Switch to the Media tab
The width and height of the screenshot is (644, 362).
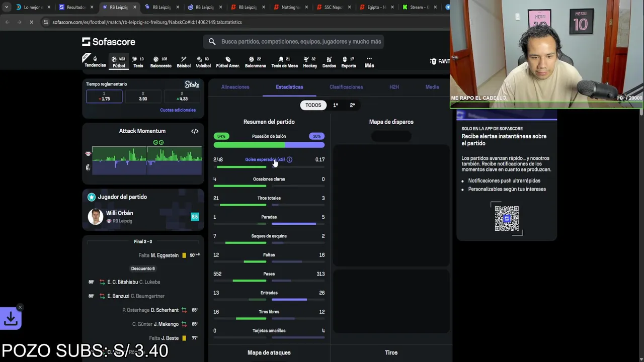432,87
